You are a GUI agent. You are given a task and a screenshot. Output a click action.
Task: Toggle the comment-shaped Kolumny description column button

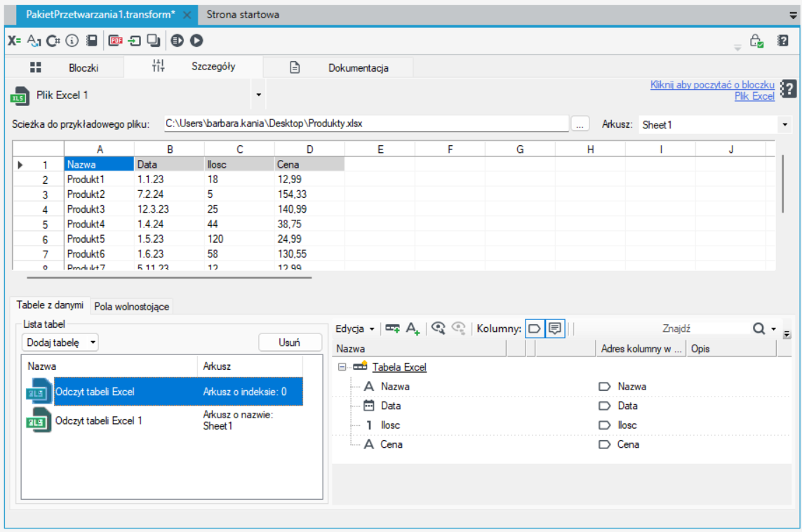555,328
